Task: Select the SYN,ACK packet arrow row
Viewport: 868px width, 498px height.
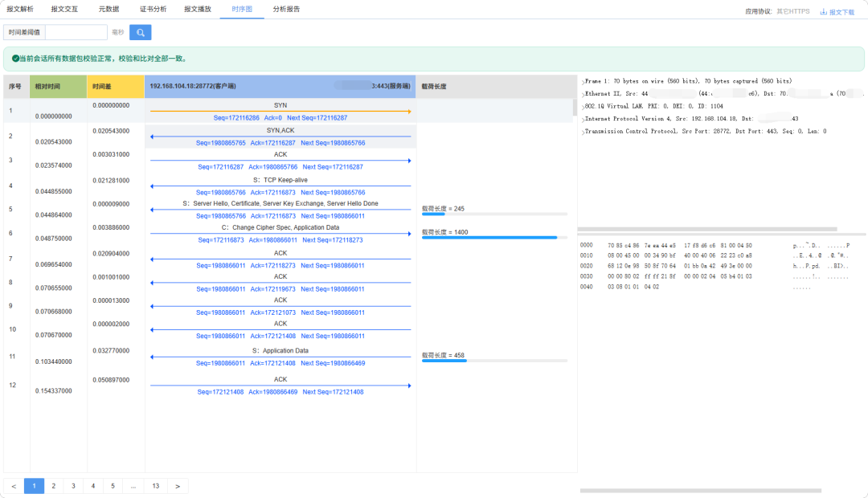Action: [x=280, y=137]
